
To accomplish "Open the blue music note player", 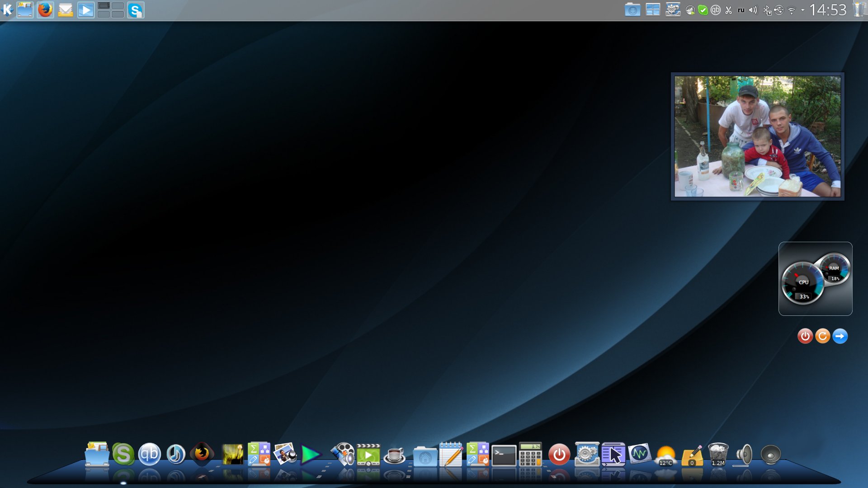I will pos(175,454).
